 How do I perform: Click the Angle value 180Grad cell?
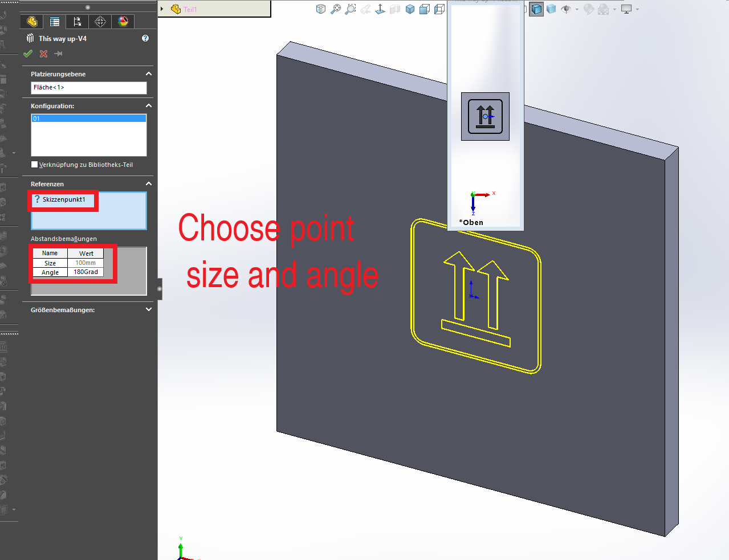pyautogui.click(x=85, y=272)
